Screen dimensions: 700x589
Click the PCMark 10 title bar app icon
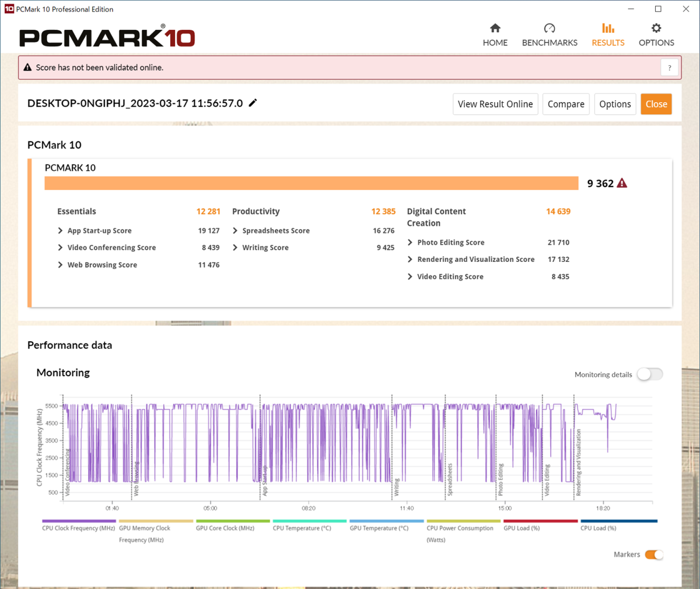coord(9,9)
